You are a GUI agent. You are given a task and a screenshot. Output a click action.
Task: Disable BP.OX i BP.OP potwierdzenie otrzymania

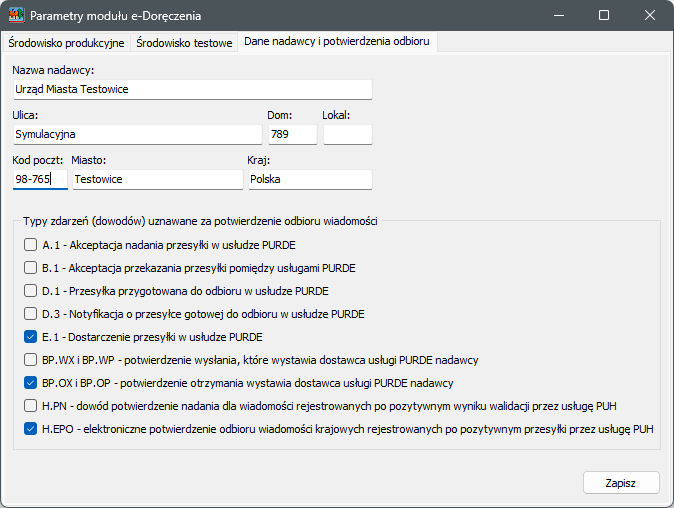coord(31,383)
